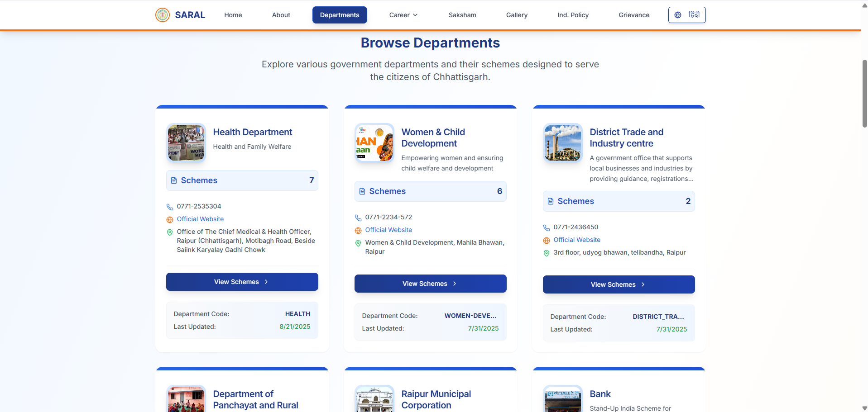The width and height of the screenshot is (868, 412).
Task: Click the web globe icon in District Trade card
Action: [547, 240]
